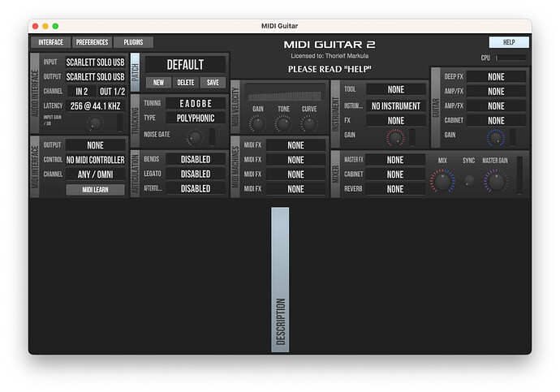Image resolution: width=560 pixels, height=392 pixels.
Task: Click MIDI velocity GAIN knob
Action: (x=257, y=124)
